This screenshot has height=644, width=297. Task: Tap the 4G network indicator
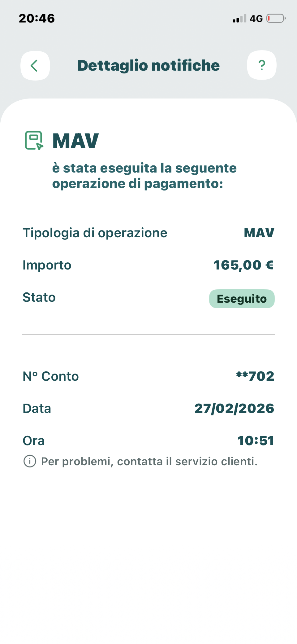(256, 19)
